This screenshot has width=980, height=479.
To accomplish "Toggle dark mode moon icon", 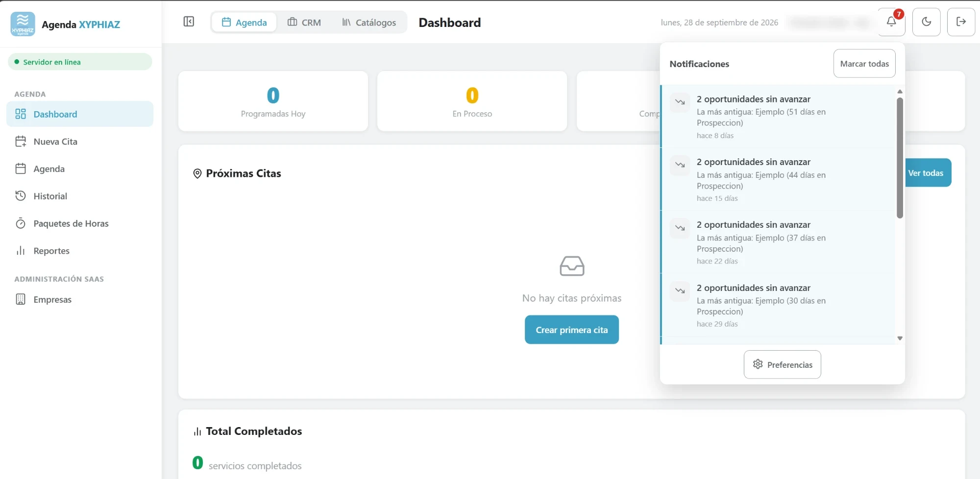I will click(x=926, y=22).
